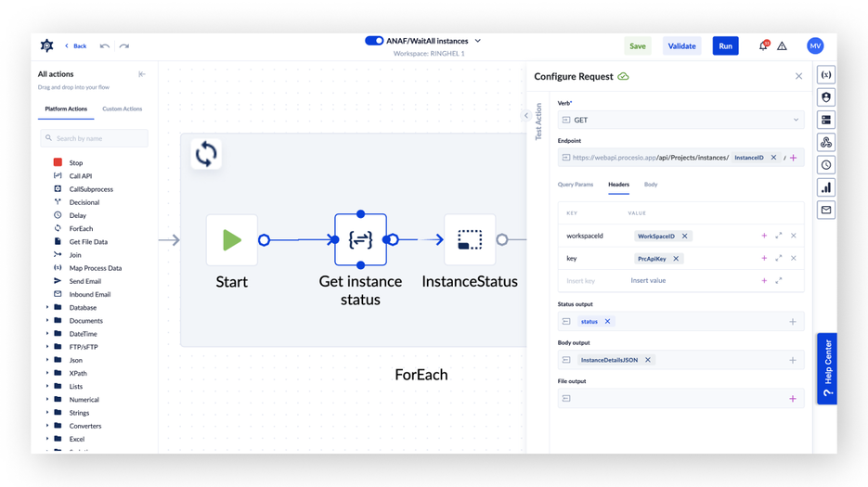Viewport: 868px width, 487px height.
Task: Expand the Documents folder in actions list
Action: pyautogui.click(x=47, y=320)
